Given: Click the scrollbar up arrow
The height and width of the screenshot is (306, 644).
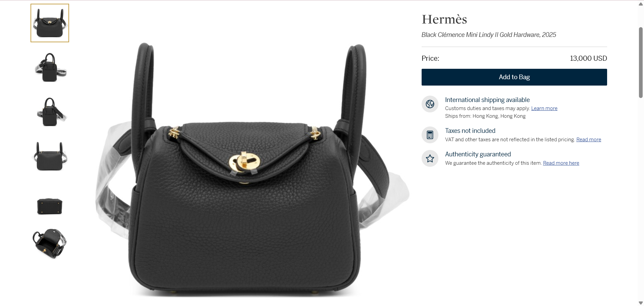Looking at the screenshot, I should pos(641,4).
